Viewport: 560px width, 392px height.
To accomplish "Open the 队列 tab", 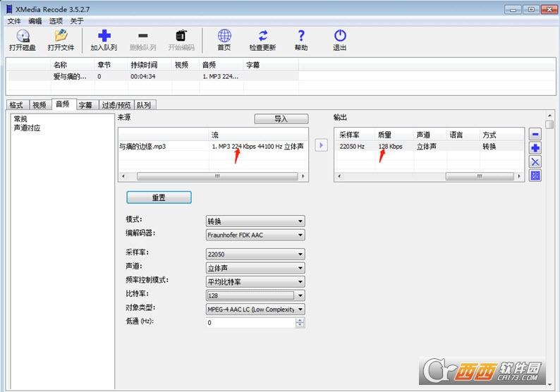I will pos(144,105).
